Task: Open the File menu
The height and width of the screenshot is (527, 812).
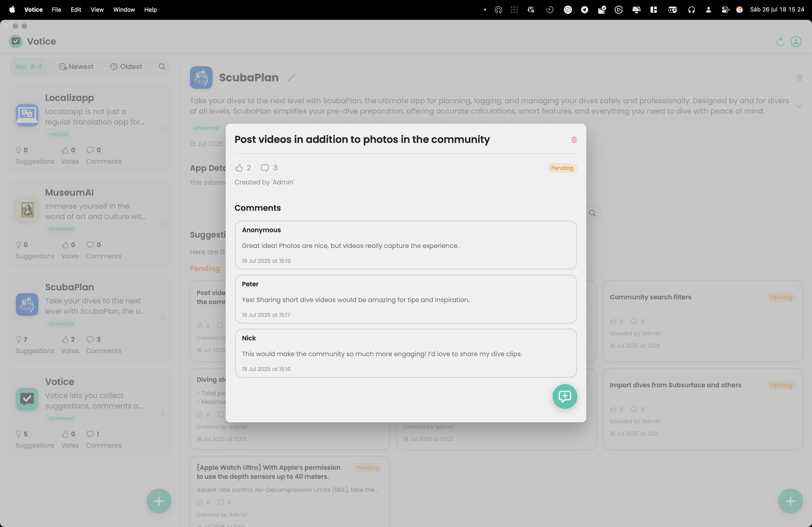Action: tap(56, 9)
